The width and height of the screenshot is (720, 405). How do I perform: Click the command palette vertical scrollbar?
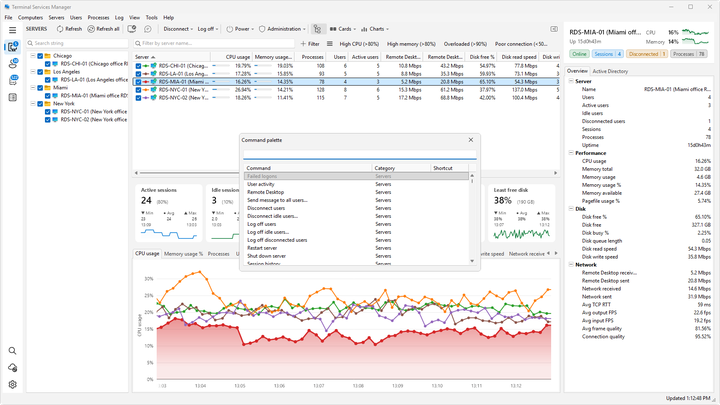coord(472,218)
